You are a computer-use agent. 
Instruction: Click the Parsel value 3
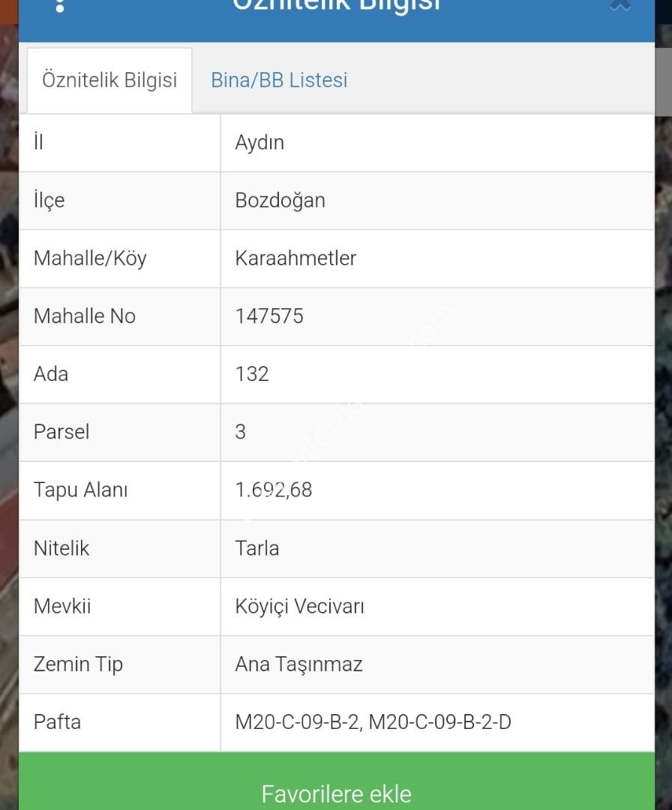[x=240, y=432]
